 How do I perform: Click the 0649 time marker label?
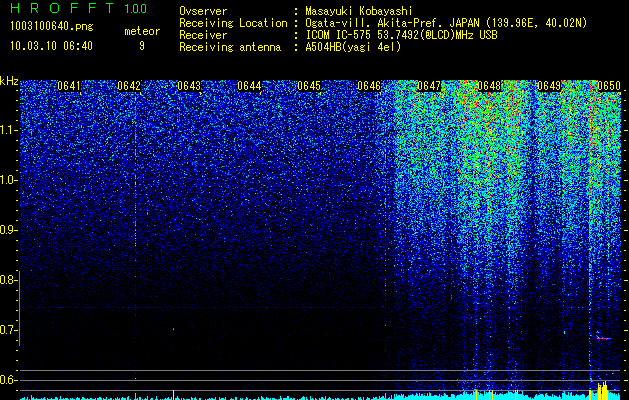pos(549,86)
